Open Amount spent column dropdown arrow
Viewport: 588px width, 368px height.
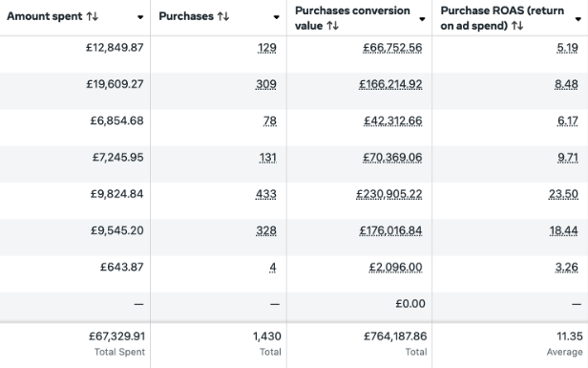pos(140,17)
